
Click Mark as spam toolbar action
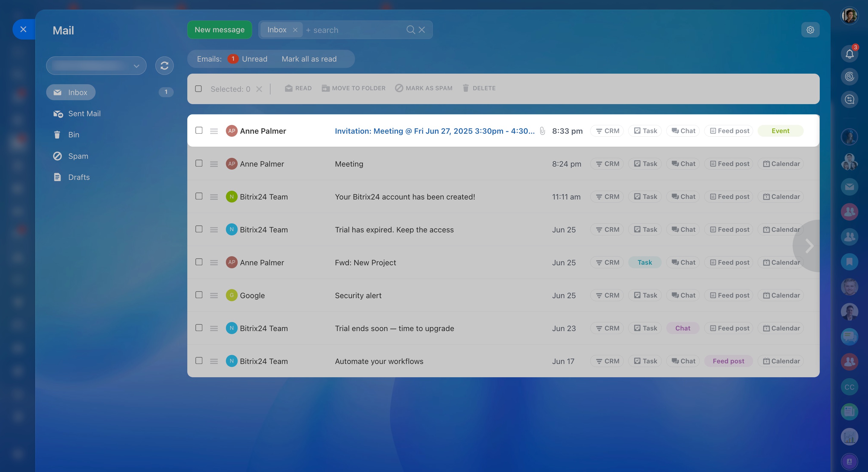[423, 88]
